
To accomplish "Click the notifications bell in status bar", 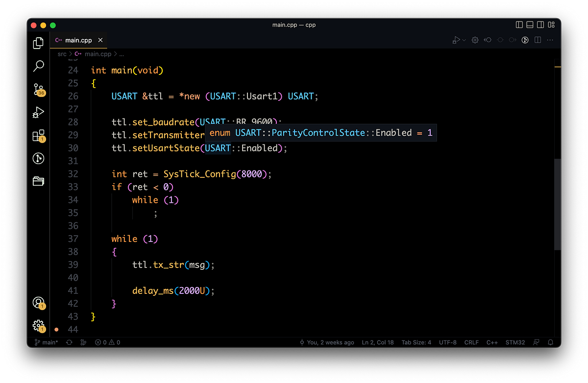I will (x=550, y=342).
